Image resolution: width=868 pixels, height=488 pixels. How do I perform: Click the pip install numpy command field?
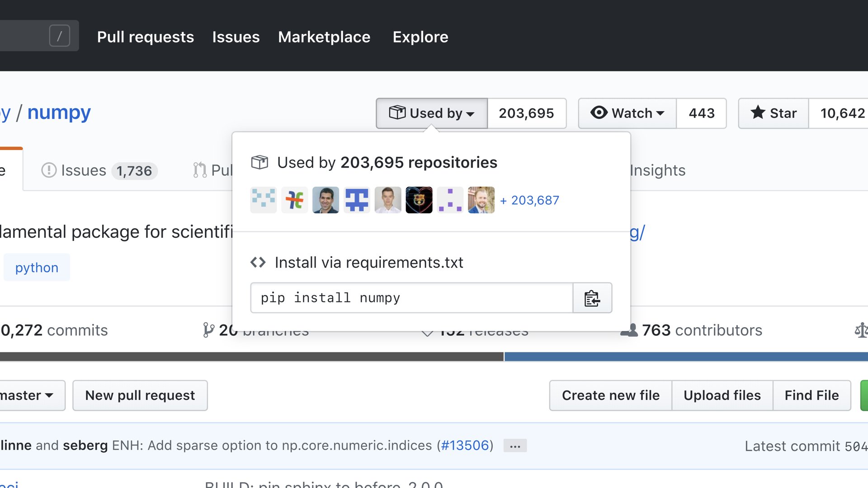tap(411, 298)
